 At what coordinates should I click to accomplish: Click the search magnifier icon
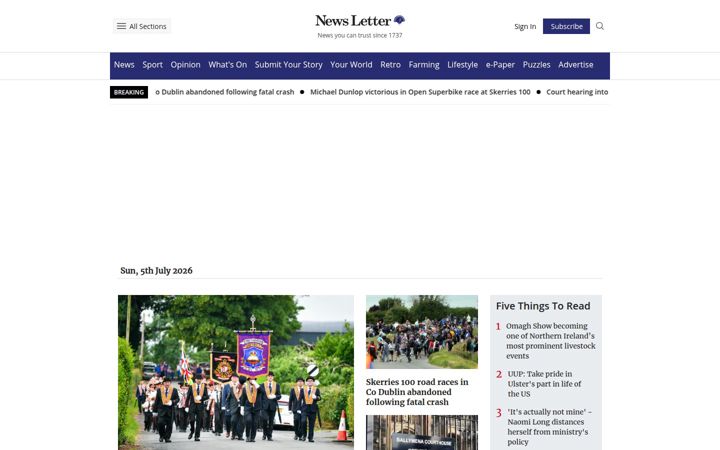[600, 26]
